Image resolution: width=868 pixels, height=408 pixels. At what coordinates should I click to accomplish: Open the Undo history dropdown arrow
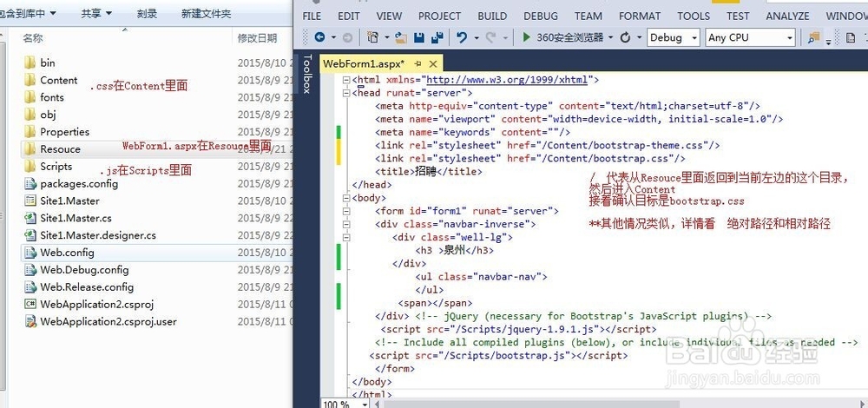476,38
